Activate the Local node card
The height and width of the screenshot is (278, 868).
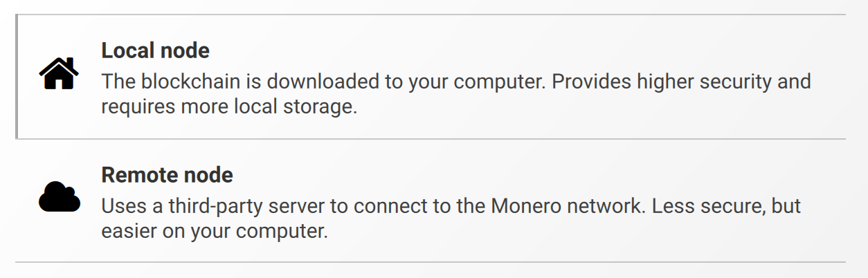click(431, 77)
